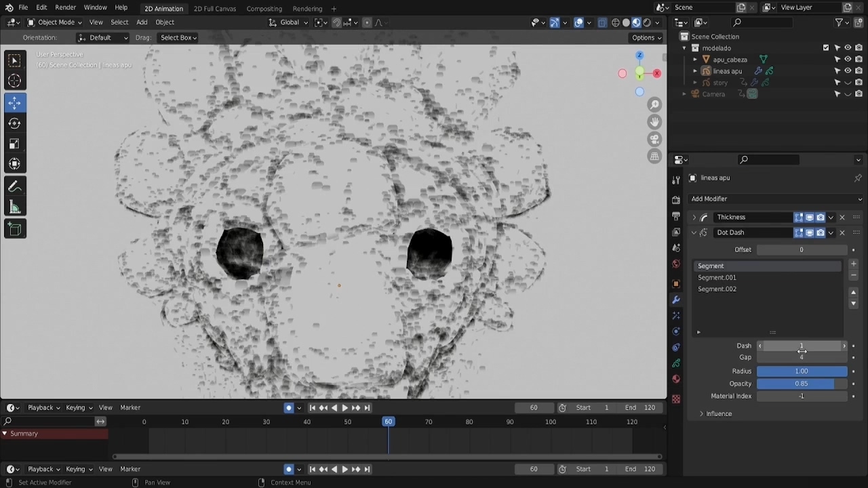Open the Options dropdown in viewport
Image resolution: width=868 pixels, height=488 pixels.
click(646, 38)
